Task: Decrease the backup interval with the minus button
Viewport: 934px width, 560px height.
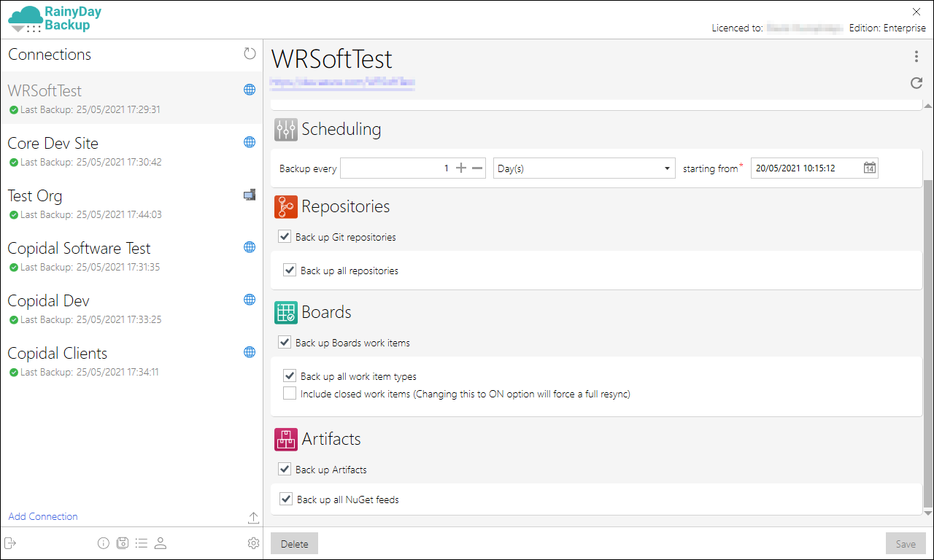Action: [x=477, y=168]
